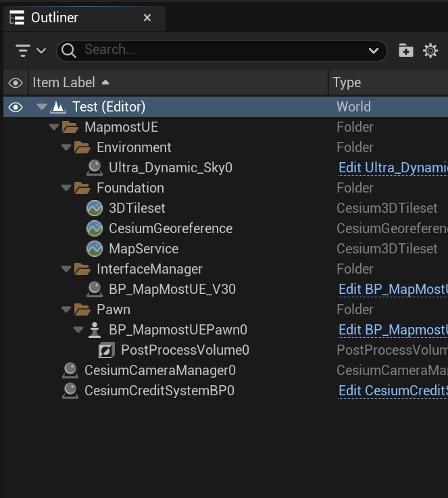Click the visibility column header eye

point(16,83)
